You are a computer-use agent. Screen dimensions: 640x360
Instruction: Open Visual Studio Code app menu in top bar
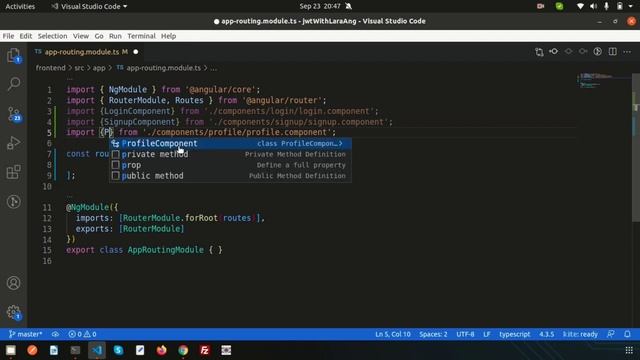(89, 6)
